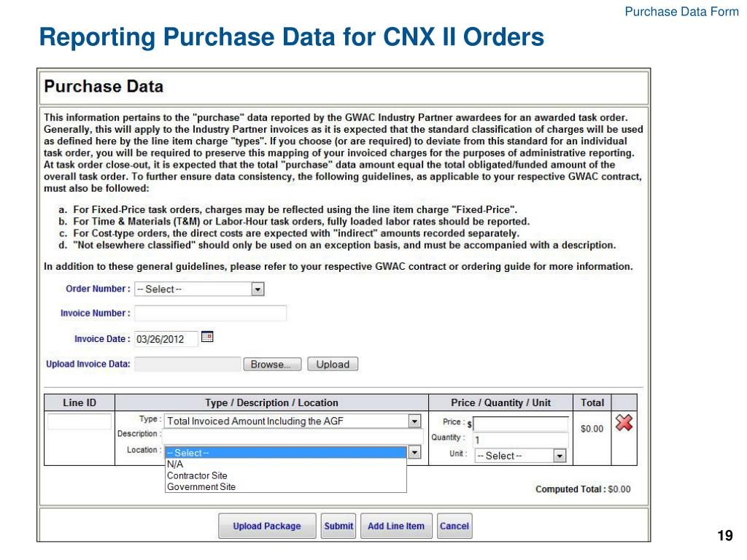Pick Government Site from Location list

tap(286, 486)
